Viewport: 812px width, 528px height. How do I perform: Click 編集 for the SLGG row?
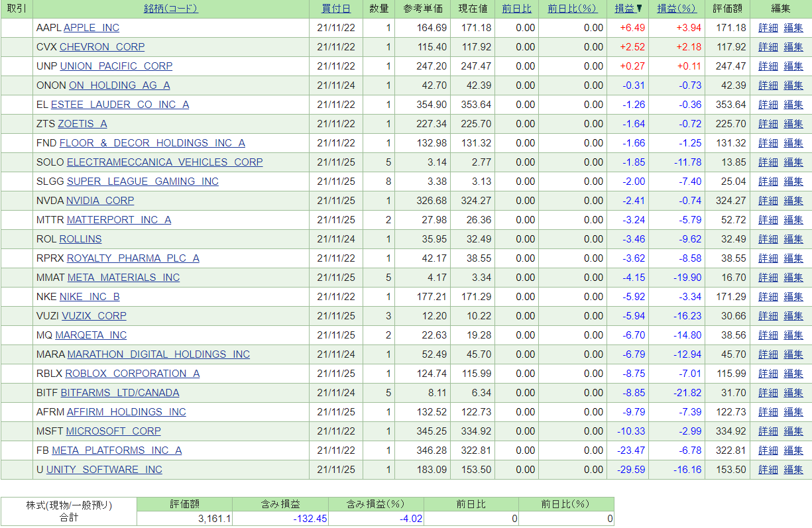pos(793,182)
